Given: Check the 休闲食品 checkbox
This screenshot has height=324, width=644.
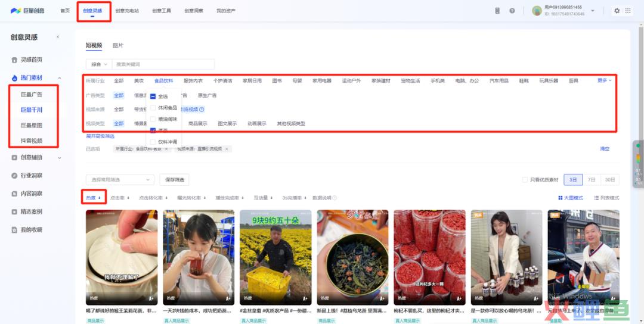Looking at the screenshot, I should click(x=153, y=108).
